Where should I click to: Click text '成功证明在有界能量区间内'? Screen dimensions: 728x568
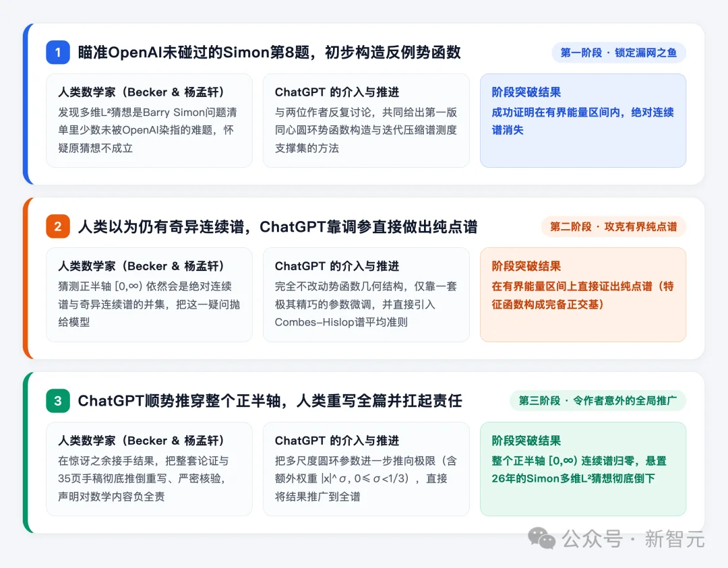pyautogui.click(x=555, y=113)
